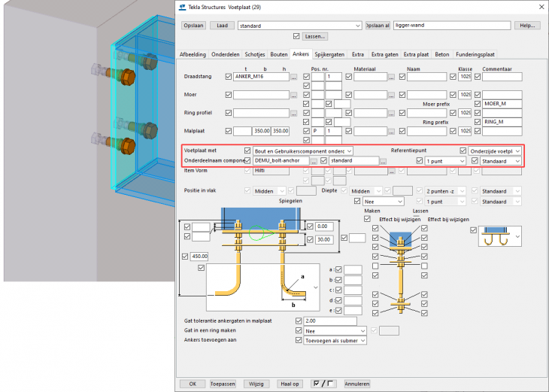
Task: Click the Haal op button
Action: click(290, 384)
